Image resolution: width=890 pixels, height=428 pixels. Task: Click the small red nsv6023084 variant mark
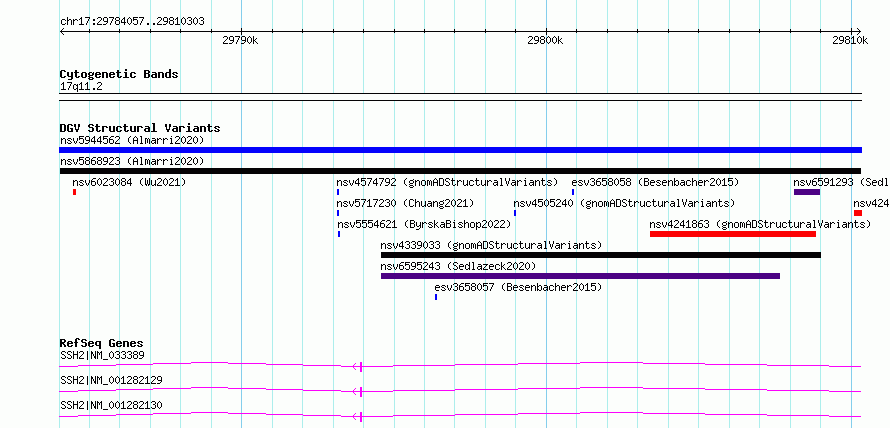[74, 192]
